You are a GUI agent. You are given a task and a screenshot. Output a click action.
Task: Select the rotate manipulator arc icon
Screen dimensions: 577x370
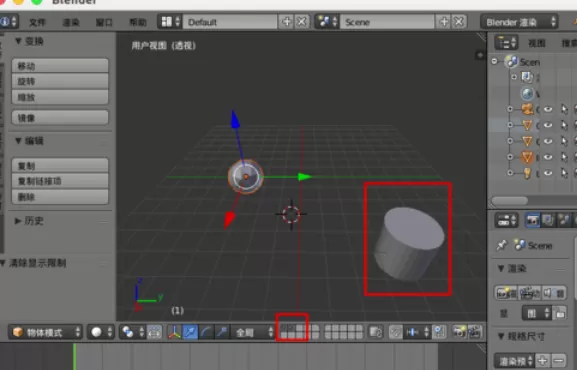click(x=206, y=332)
